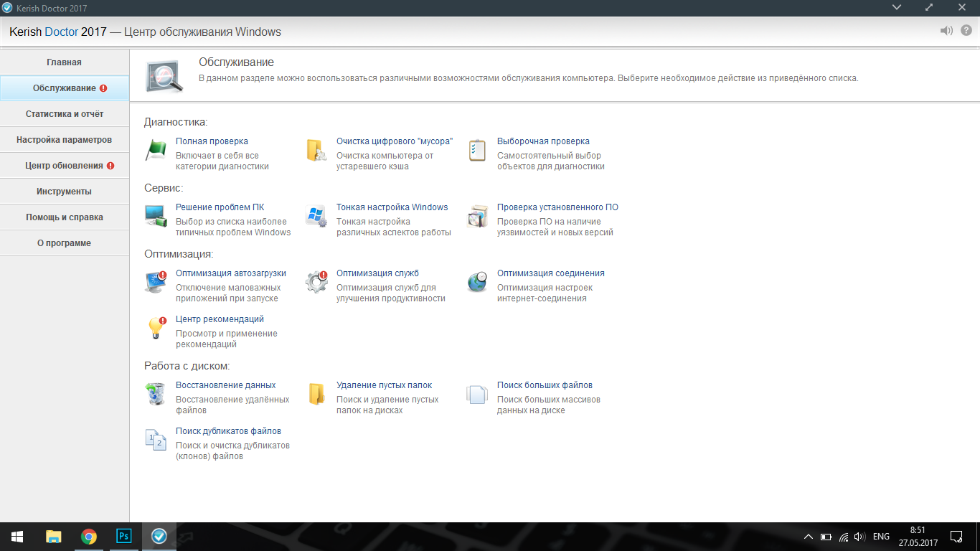Click the question mark help icon in header
The image size is (980, 551).
point(966,31)
